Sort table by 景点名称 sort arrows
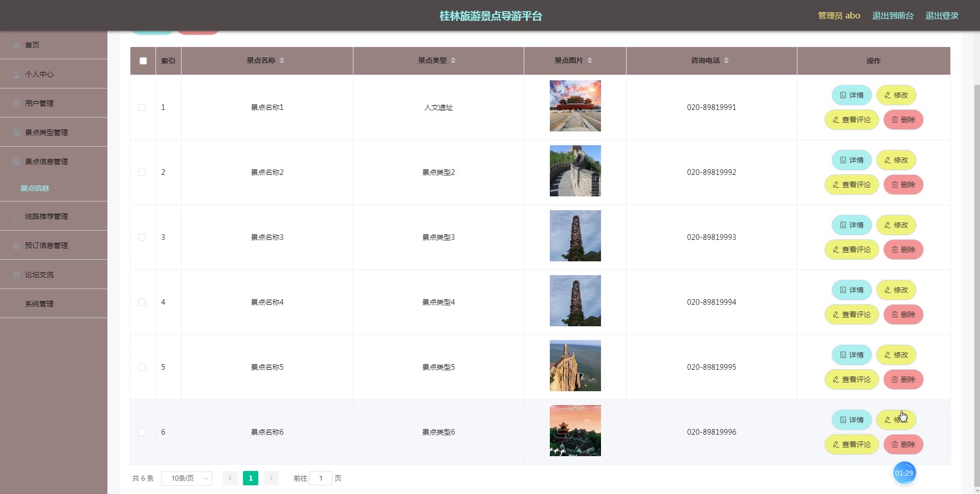 [x=282, y=60]
